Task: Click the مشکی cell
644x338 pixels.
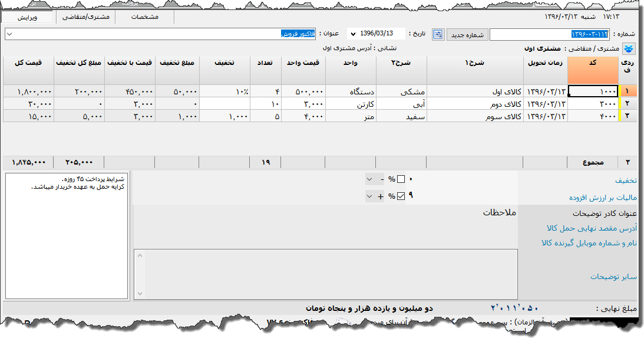Action: (x=401, y=91)
